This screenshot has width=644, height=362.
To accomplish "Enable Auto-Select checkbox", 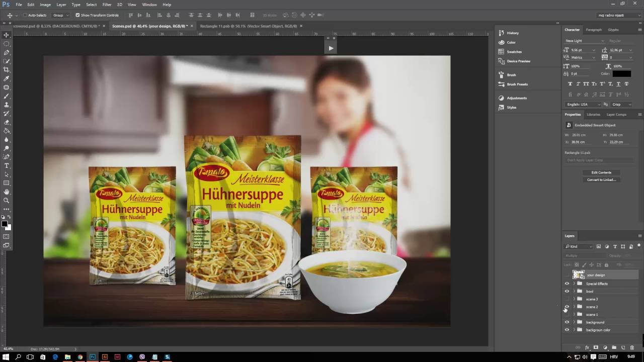I will tap(25, 15).
